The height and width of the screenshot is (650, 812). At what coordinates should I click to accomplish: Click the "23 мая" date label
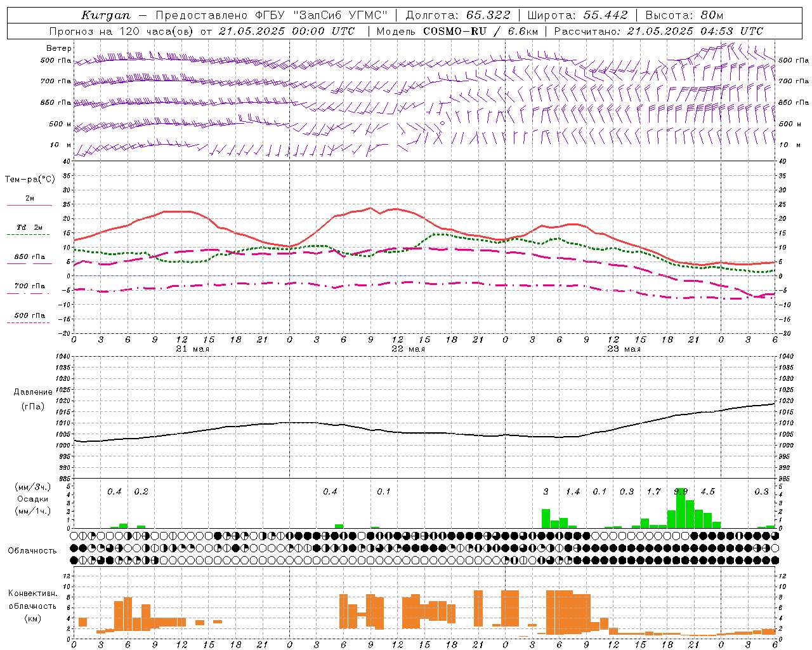pos(624,349)
